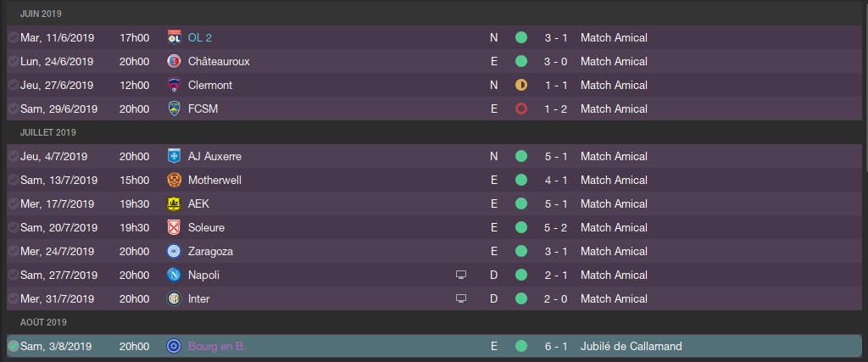Image resolution: width=868 pixels, height=362 pixels.
Task: Click the Clermont club crest icon
Action: click(174, 86)
